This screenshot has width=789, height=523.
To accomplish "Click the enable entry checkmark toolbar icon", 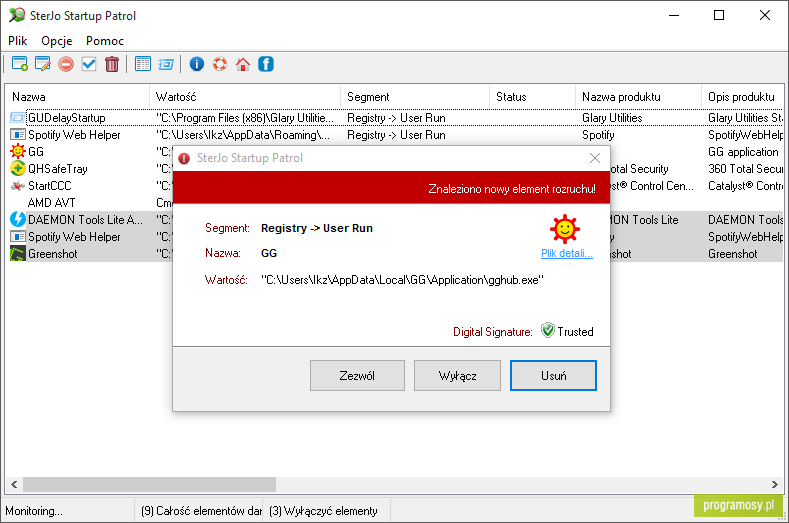I will (89, 64).
